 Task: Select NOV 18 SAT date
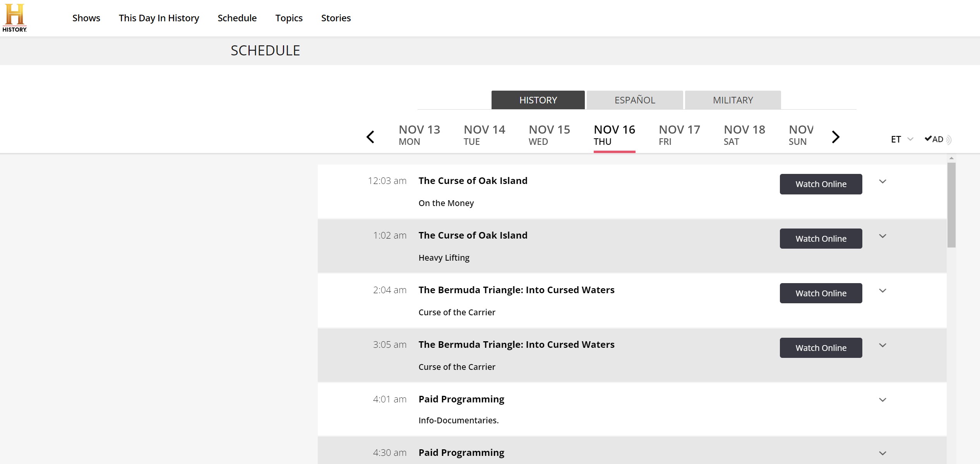744,135
